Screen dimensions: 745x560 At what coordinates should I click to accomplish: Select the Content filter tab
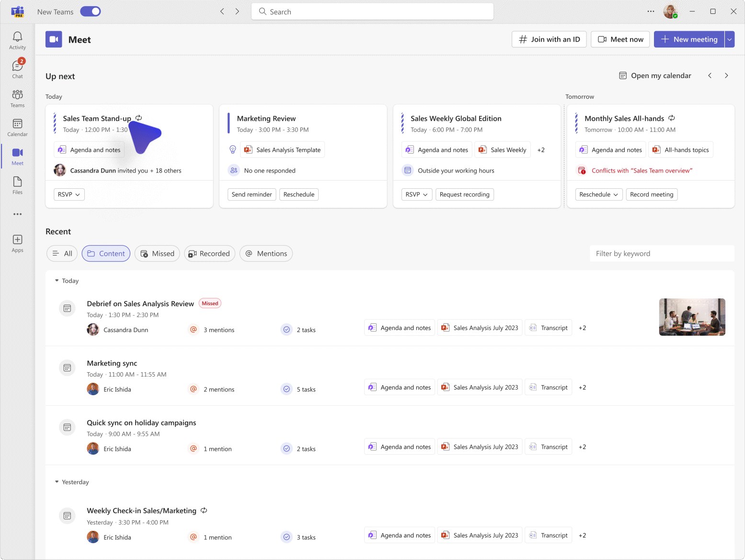coord(106,253)
